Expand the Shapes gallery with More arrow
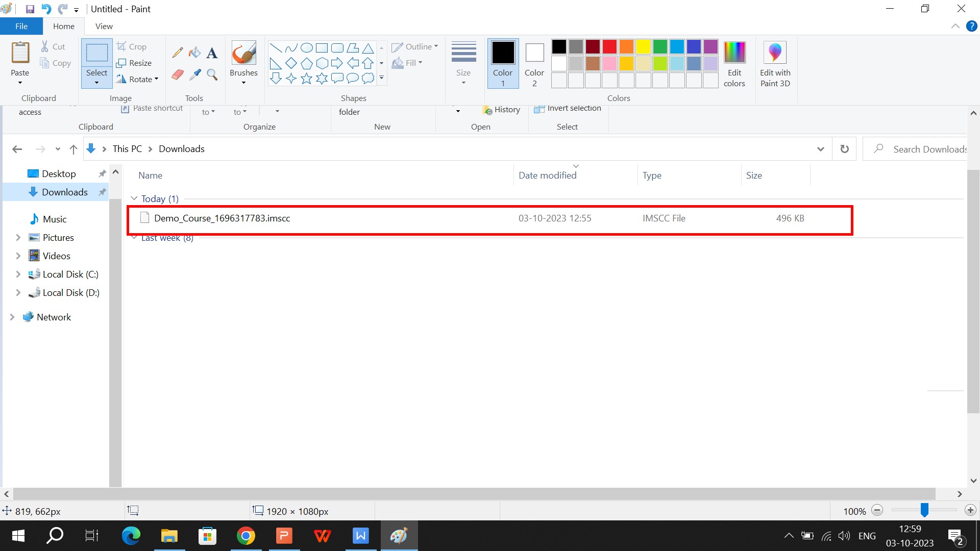The height and width of the screenshot is (551, 980). [x=381, y=78]
